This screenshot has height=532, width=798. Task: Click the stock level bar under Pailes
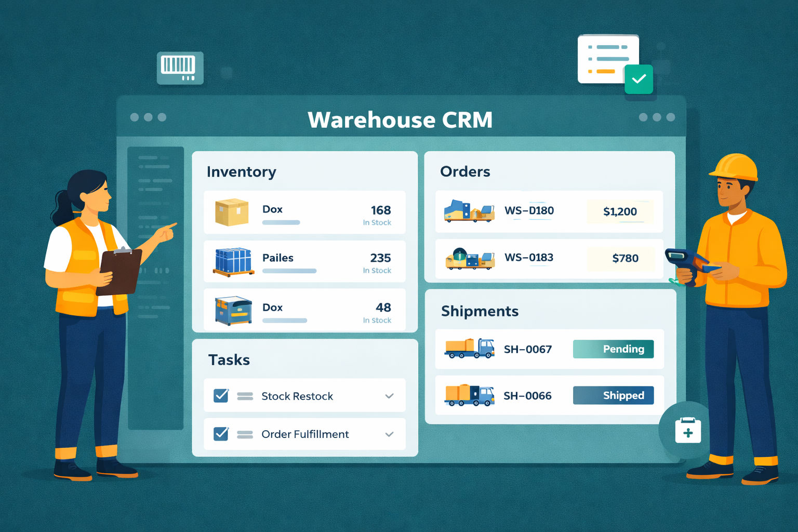coord(289,271)
